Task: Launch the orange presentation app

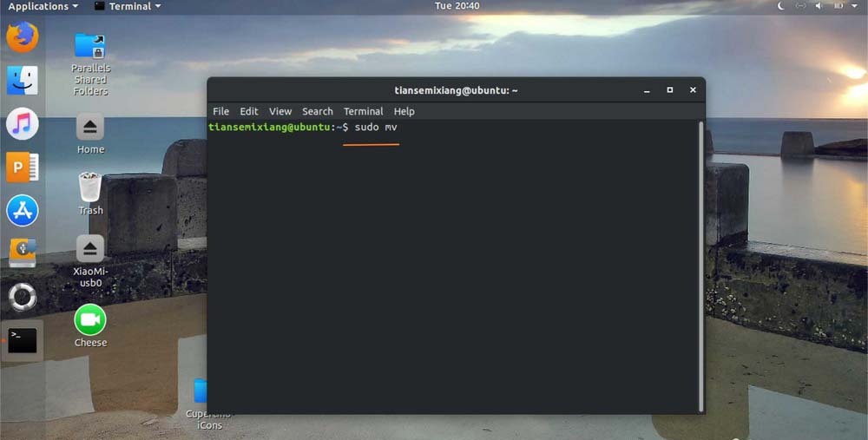Action: click(x=22, y=167)
